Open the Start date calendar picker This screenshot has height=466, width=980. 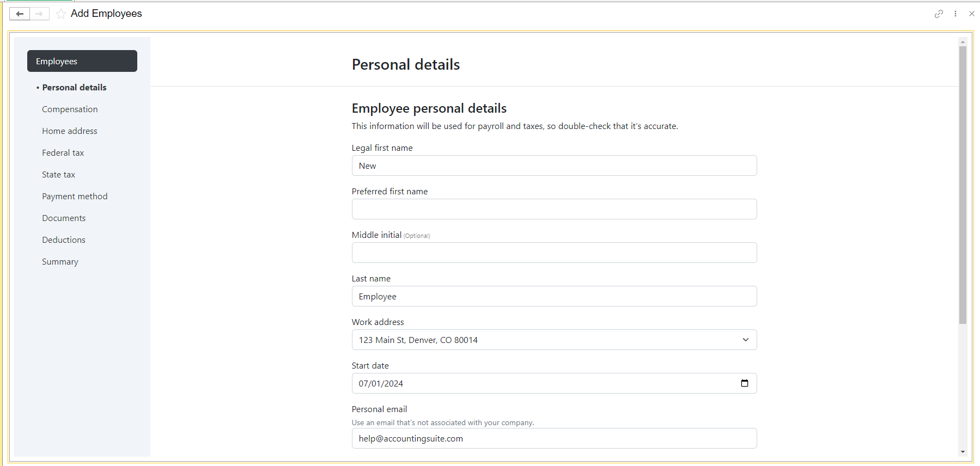pos(745,383)
